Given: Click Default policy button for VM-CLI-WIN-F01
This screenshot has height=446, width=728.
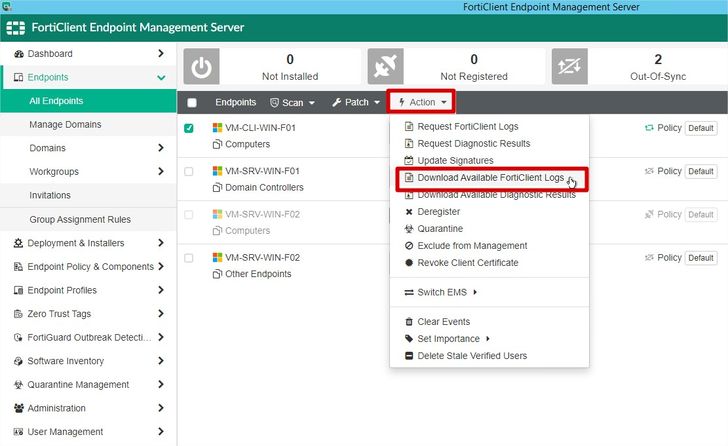Looking at the screenshot, I should click(x=701, y=128).
